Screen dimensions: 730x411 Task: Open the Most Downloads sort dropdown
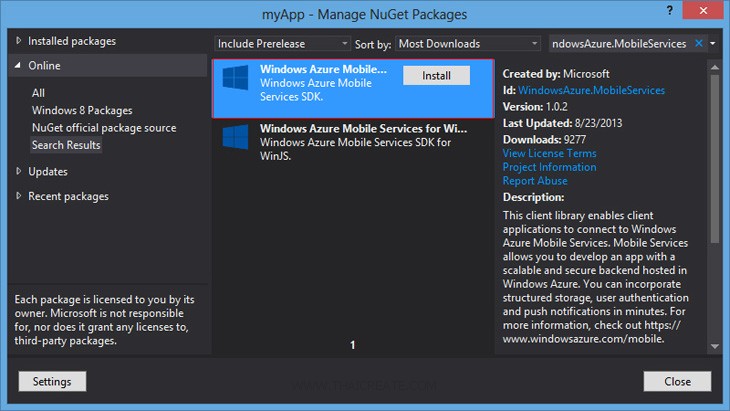click(x=468, y=44)
